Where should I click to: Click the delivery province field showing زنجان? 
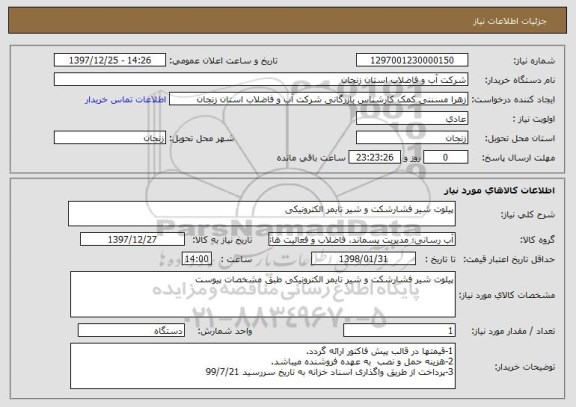[x=412, y=138]
